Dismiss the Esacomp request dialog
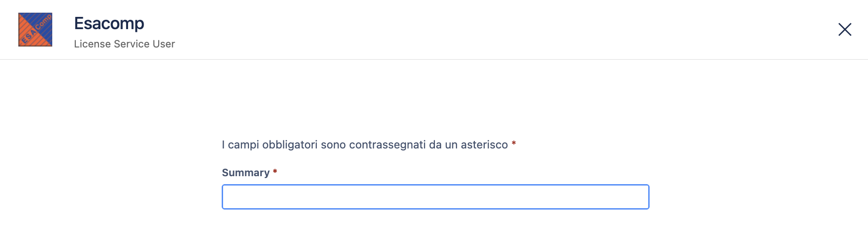Screen dimensions: 868x249 (845, 30)
